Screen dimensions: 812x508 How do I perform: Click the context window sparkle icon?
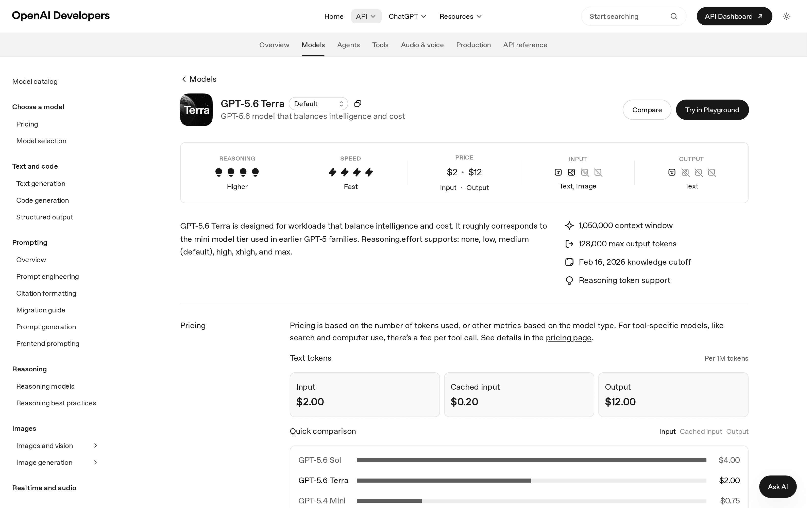569,226
